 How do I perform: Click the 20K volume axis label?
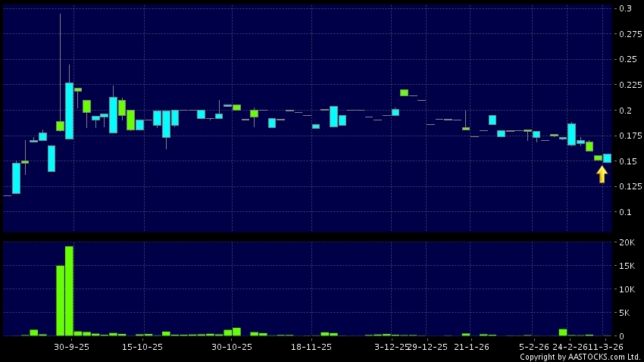(x=625, y=242)
